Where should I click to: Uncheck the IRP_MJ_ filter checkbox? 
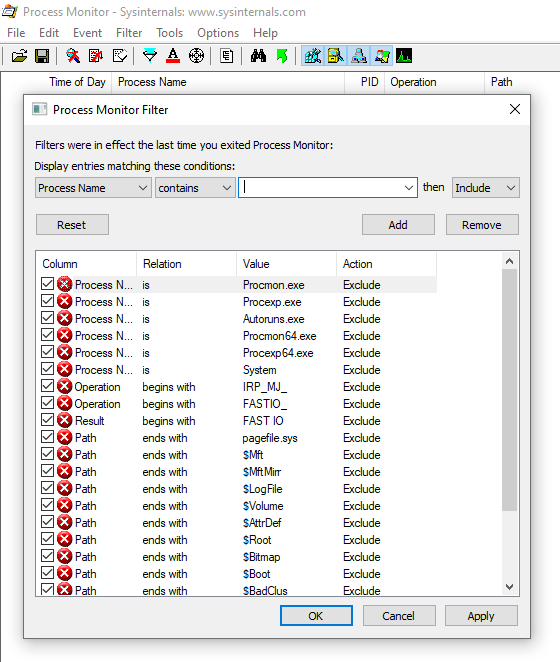[47, 386]
